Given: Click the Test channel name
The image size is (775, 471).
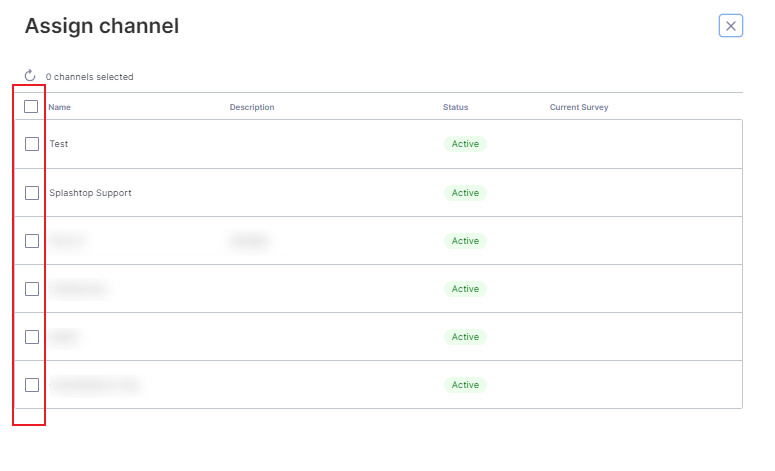Looking at the screenshot, I should 59,144.
